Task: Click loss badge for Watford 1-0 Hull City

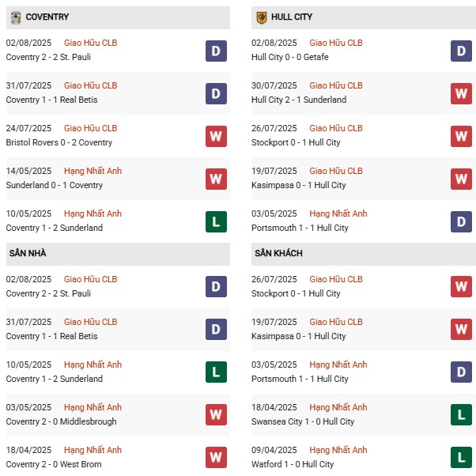Action: (x=462, y=458)
